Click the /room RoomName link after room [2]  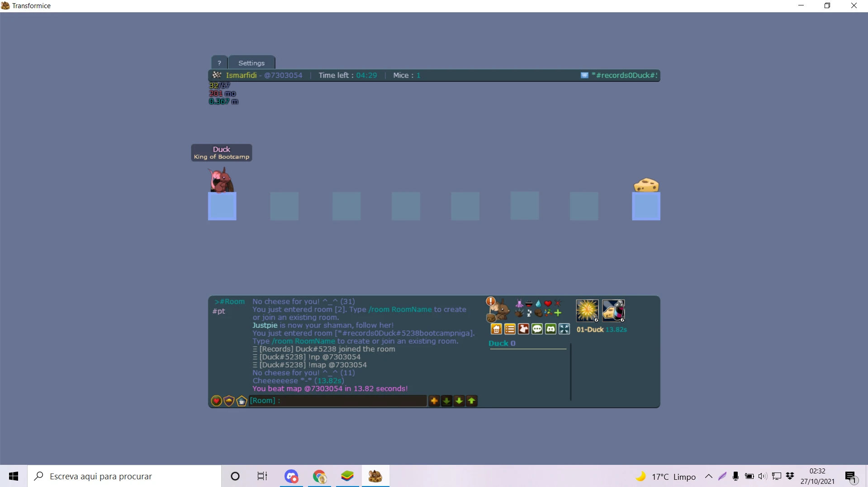tap(400, 310)
